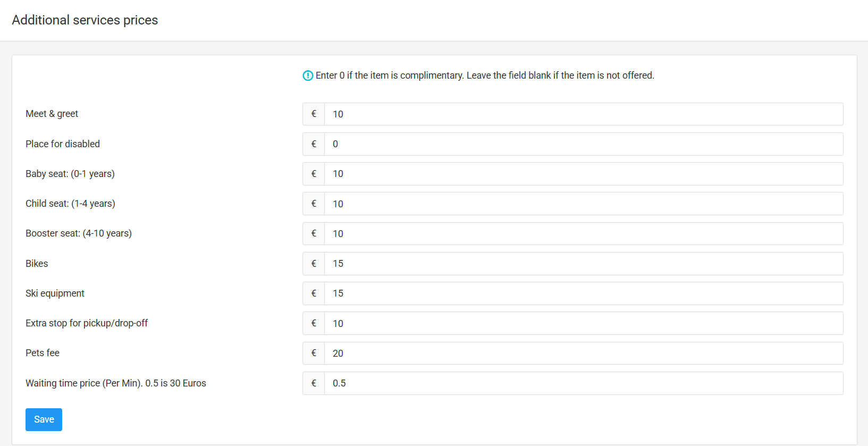The height and width of the screenshot is (446, 868).
Task: Edit the Bikes price field
Action: (x=583, y=264)
